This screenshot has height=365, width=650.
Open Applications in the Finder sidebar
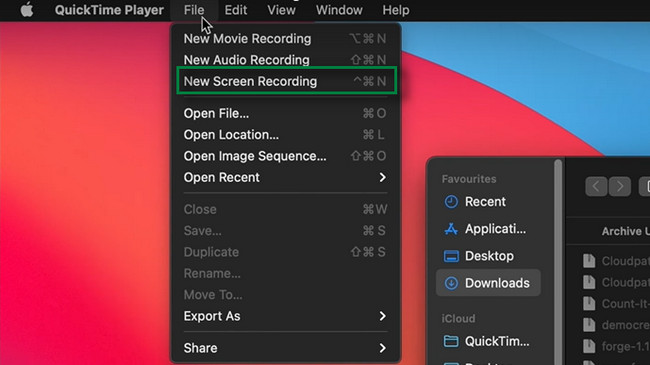coord(488,229)
